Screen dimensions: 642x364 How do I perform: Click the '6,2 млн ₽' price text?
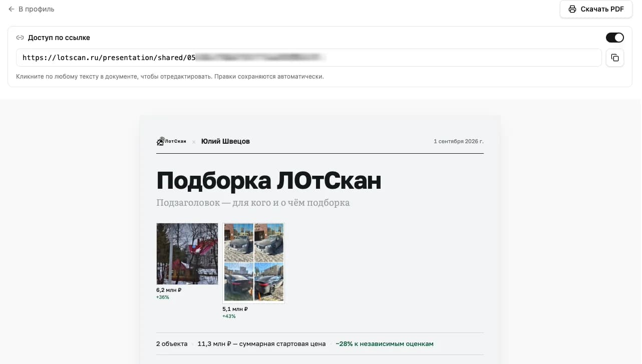tap(169, 290)
